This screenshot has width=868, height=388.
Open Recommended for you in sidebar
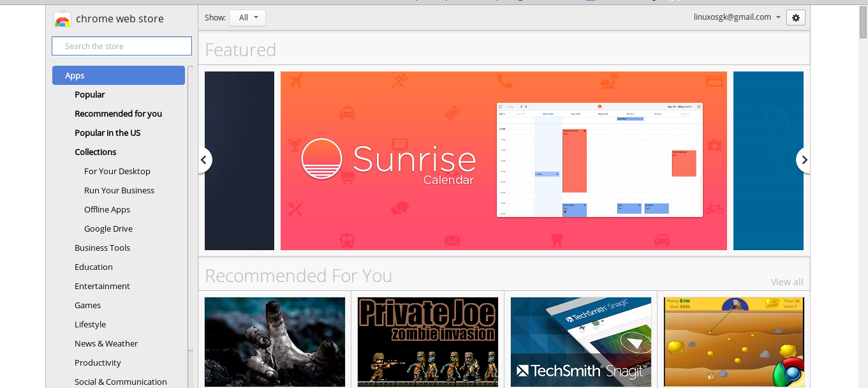118,114
